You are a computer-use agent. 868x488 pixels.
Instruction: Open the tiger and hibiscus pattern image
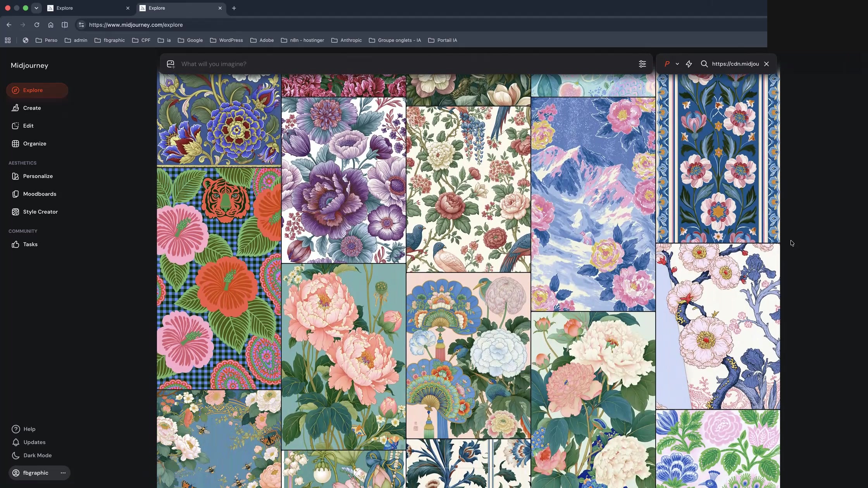[219, 278]
